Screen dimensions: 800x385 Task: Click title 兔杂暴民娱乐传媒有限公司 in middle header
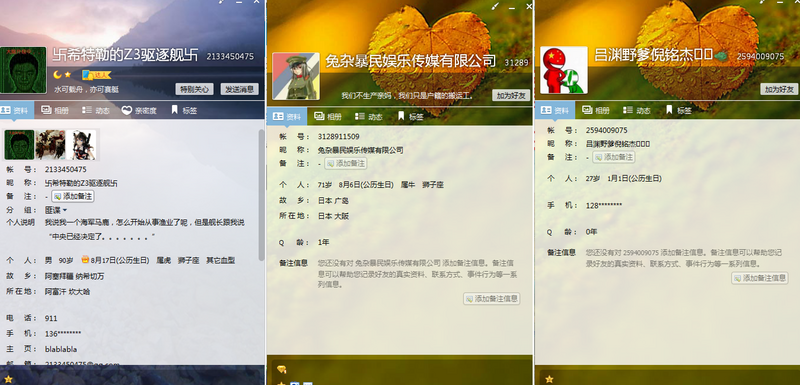point(411,61)
